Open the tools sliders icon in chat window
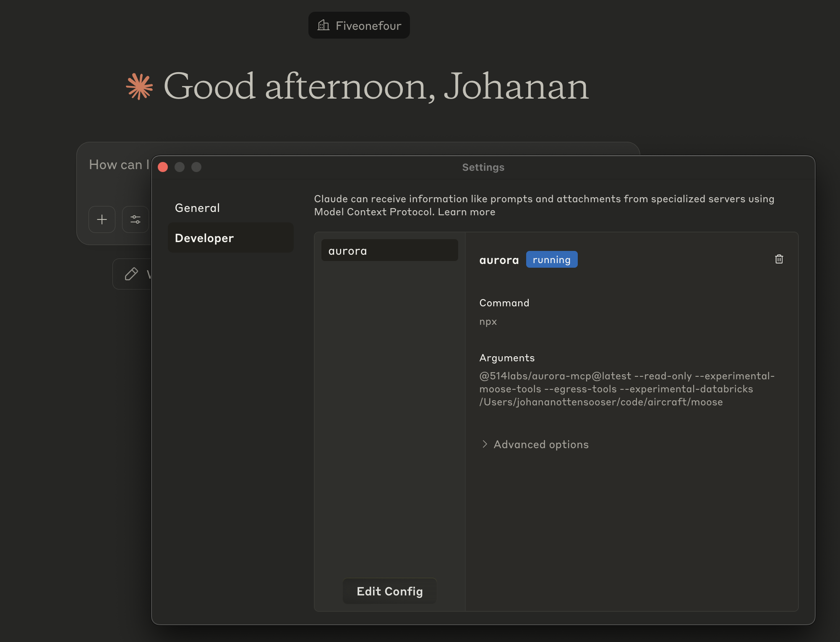The height and width of the screenshot is (642, 840). pos(136,219)
